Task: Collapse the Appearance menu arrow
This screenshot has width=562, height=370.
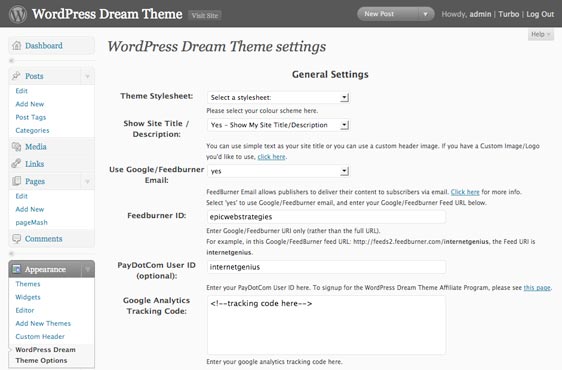Action: pyautogui.click(x=87, y=269)
